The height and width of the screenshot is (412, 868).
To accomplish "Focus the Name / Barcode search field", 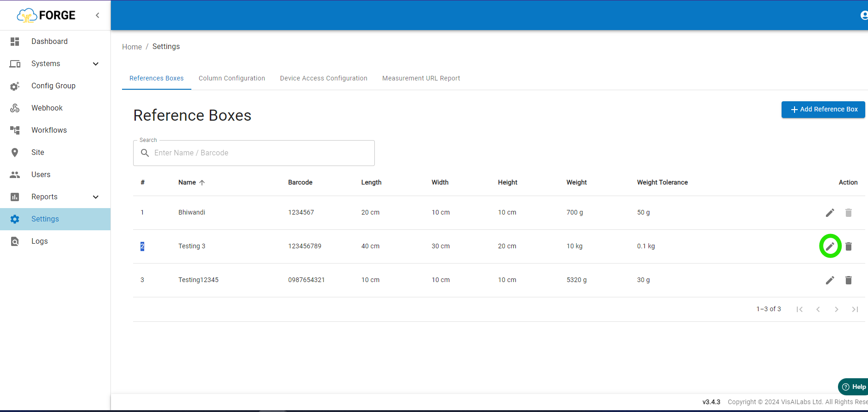I will pos(254,153).
